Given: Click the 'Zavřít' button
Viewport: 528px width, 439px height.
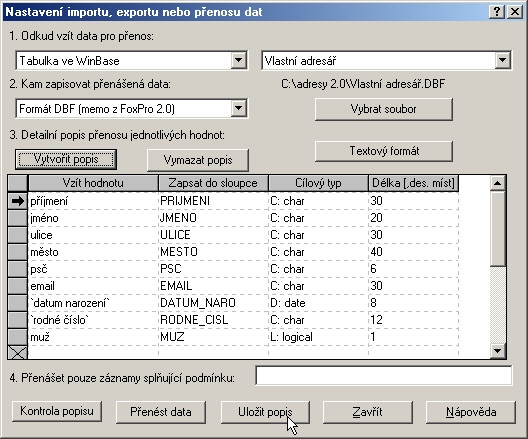Looking at the screenshot, I should pos(368,412).
